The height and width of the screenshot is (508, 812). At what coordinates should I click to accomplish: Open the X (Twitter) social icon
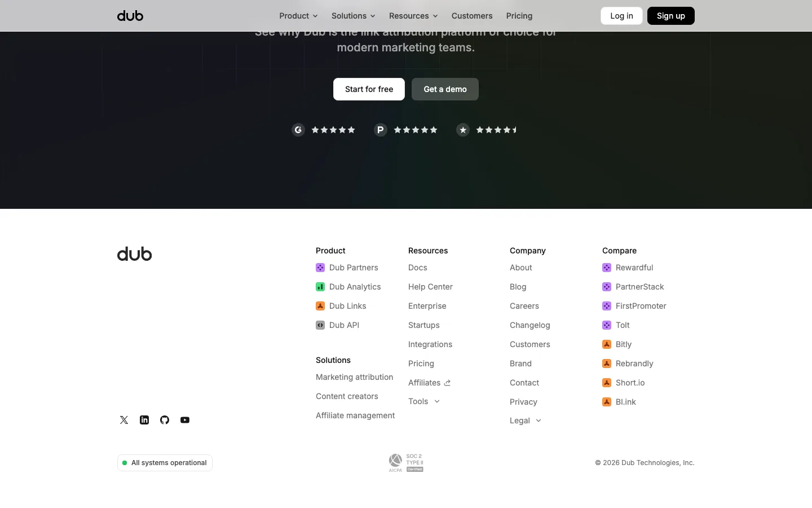pyautogui.click(x=124, y=420)
